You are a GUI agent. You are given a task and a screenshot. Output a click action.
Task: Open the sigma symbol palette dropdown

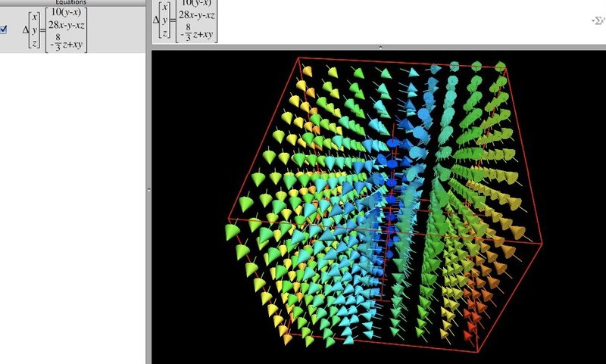click(x=596, y=21)
